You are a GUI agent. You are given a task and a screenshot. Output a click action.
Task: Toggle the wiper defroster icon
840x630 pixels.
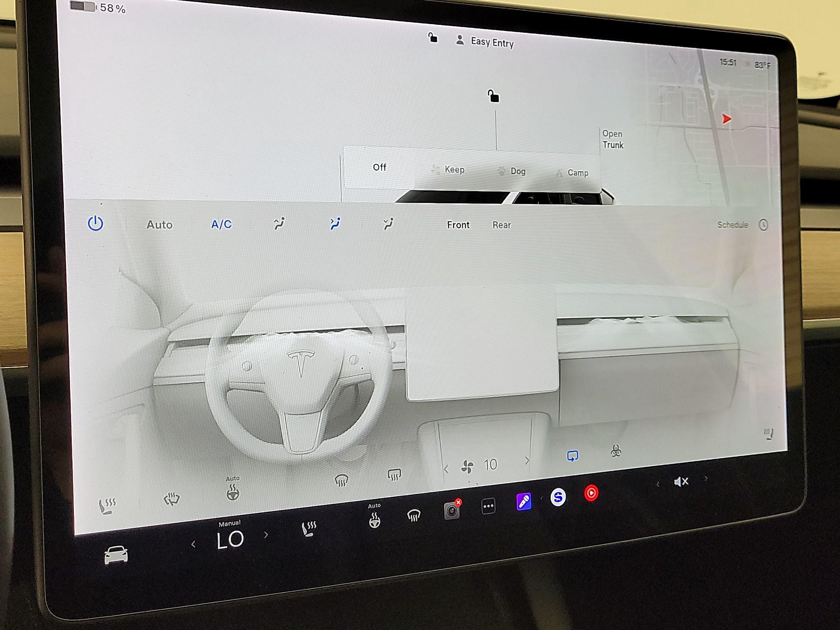pyautogui.click(x=171, y=499)
